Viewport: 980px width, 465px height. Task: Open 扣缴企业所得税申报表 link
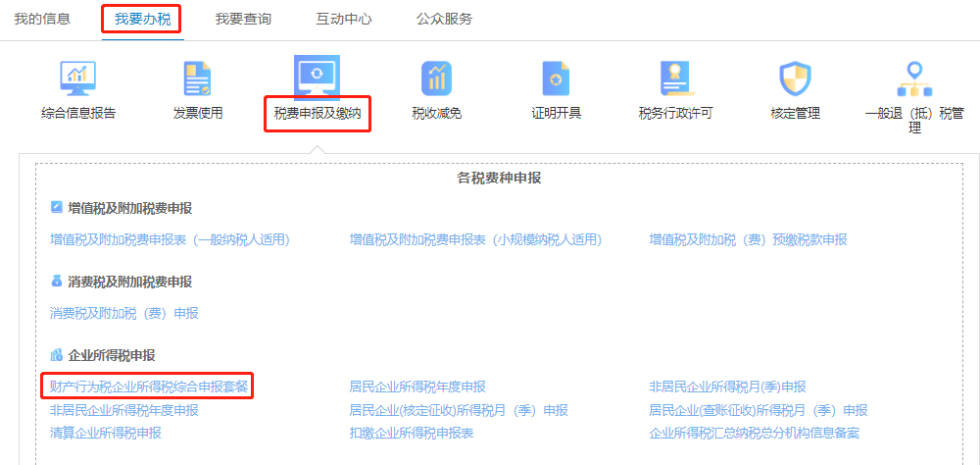[x=412, y=433]
